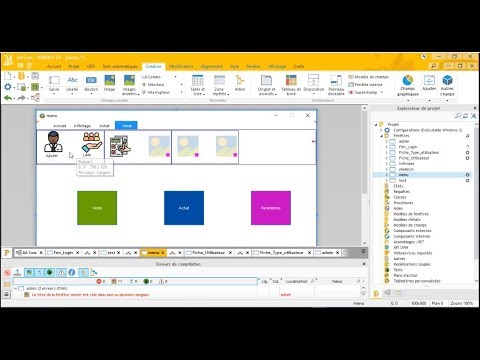Open the Projet ribbon tab
Screen dimensions: 480x360
coord(74,66)
